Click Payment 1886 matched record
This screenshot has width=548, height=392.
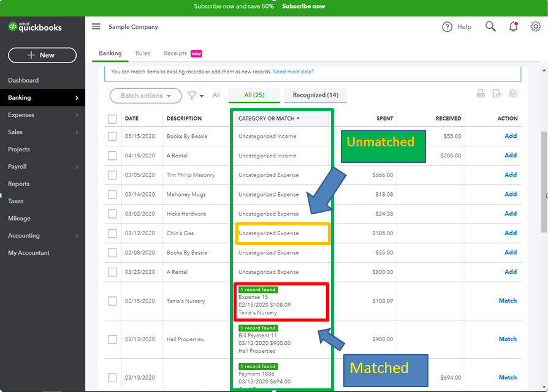[256, 374]
